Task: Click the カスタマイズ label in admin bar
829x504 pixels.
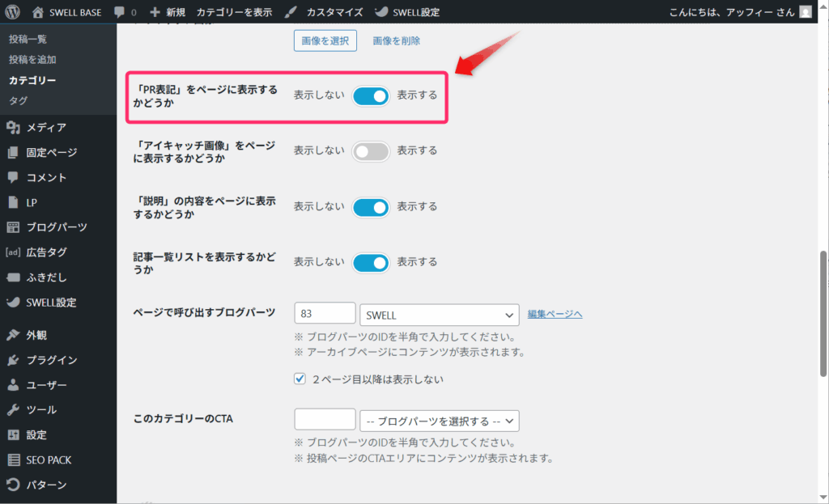Action: point(334,12)
